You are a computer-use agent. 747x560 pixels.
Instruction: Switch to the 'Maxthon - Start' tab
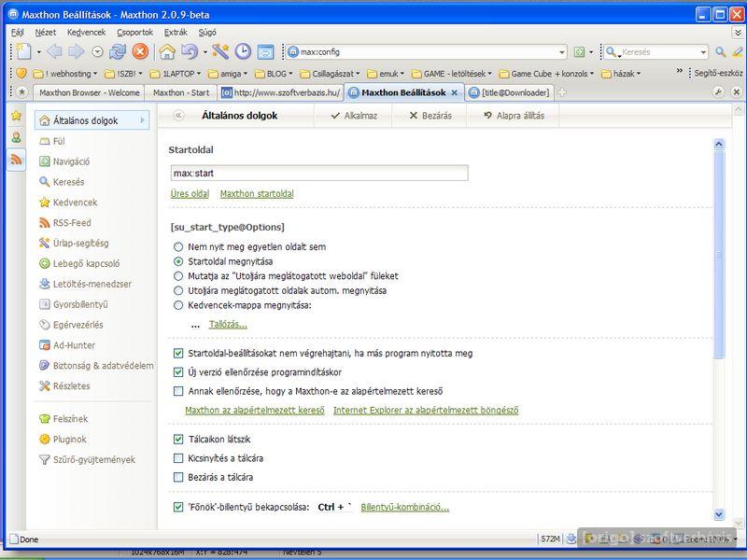pos(181,92)
